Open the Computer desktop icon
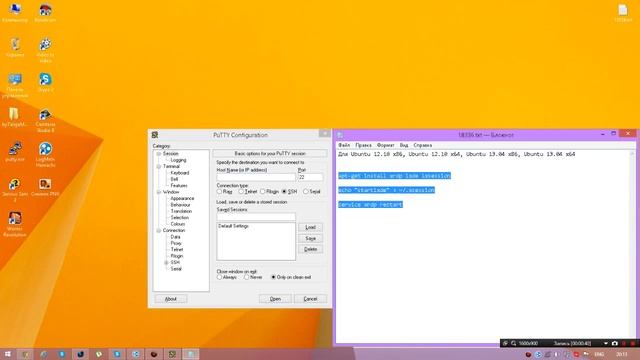Image resolution: width=640 pixels, height=360 pixels. [x=15, y=12]
